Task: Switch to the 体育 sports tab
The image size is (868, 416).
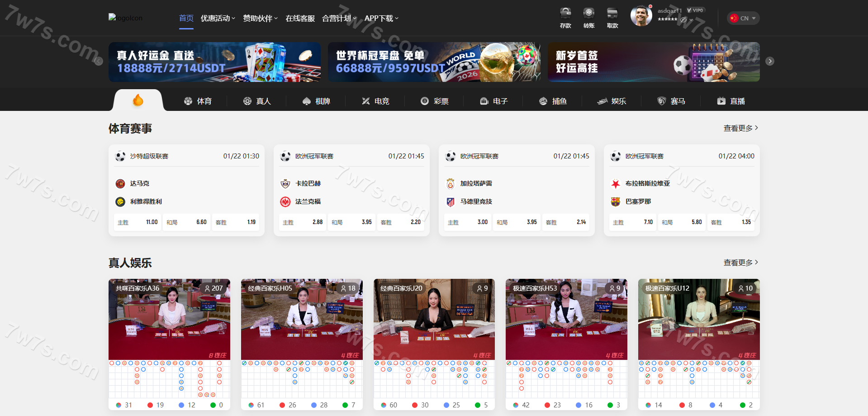Action: coord(198,101)
